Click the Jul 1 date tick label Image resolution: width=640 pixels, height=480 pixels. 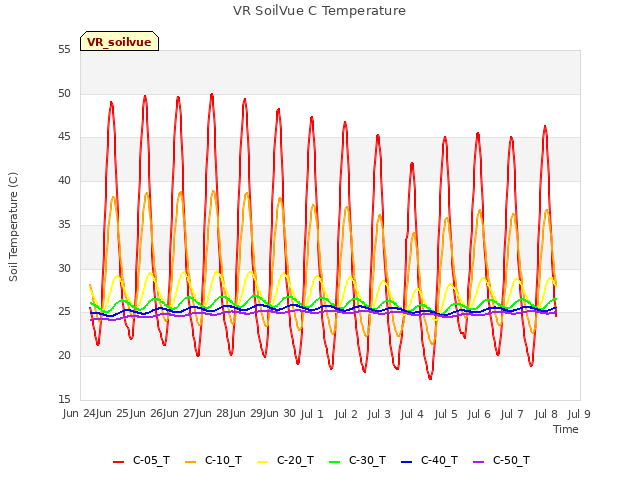[312, 415]
